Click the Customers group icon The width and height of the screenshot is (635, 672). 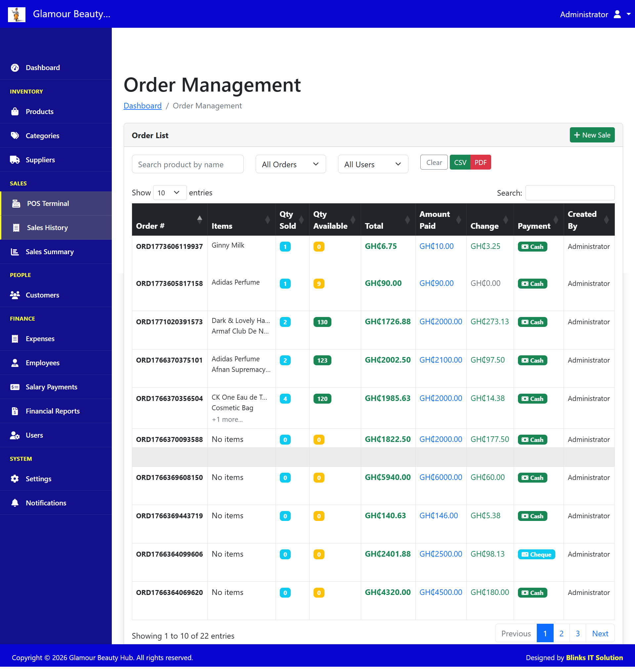15,295
